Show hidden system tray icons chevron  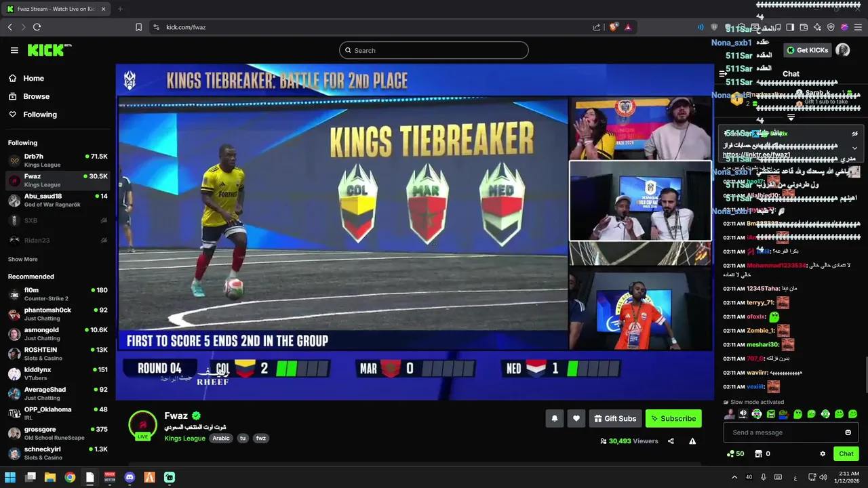[x=734, y=477]
